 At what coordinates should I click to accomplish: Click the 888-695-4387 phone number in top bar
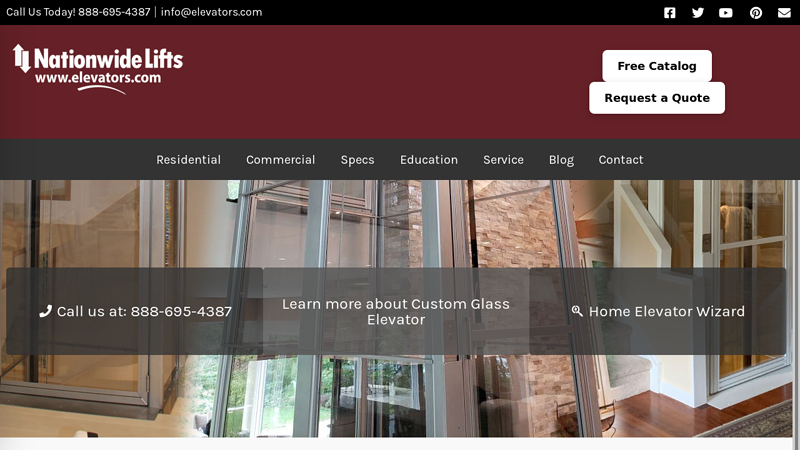click(x=114, y=12)
